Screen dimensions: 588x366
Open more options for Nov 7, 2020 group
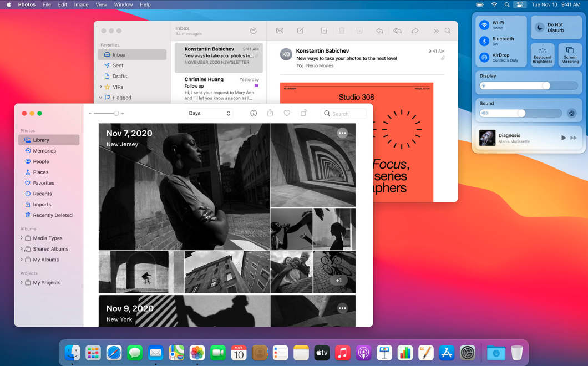(x=342, y=133)
